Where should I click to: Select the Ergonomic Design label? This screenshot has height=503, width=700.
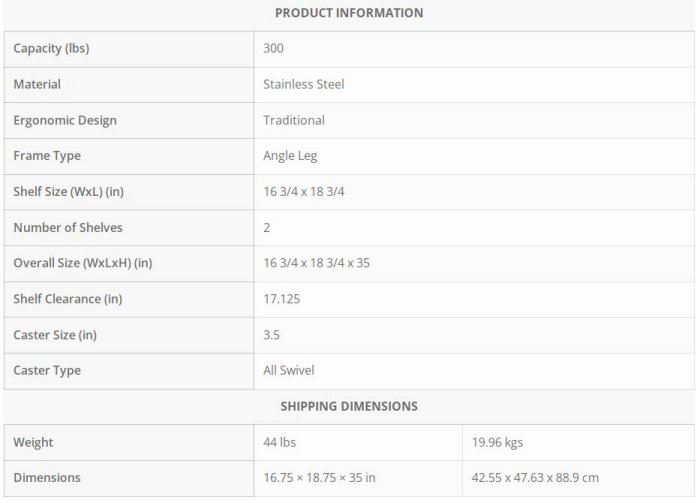(65, 121)
